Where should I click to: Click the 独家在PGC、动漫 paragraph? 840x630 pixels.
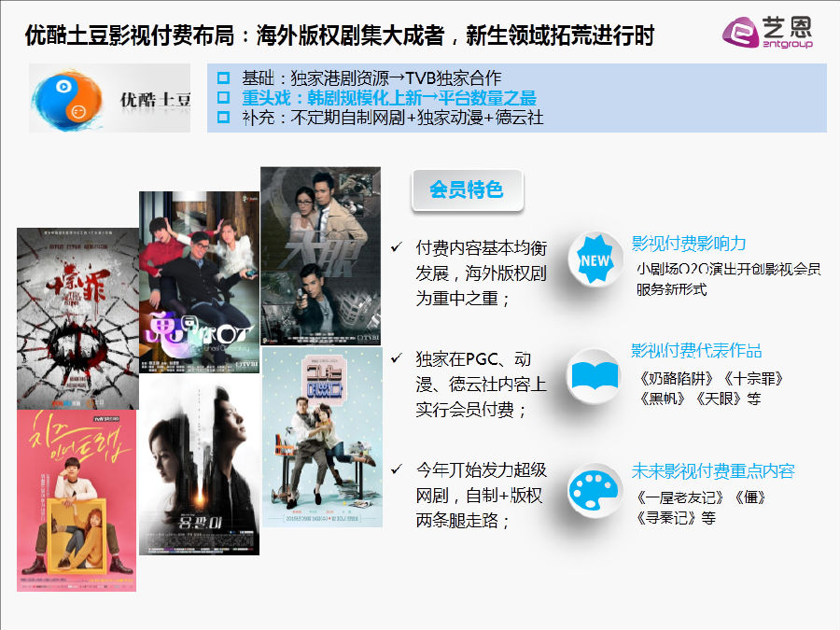coord(481,385)
